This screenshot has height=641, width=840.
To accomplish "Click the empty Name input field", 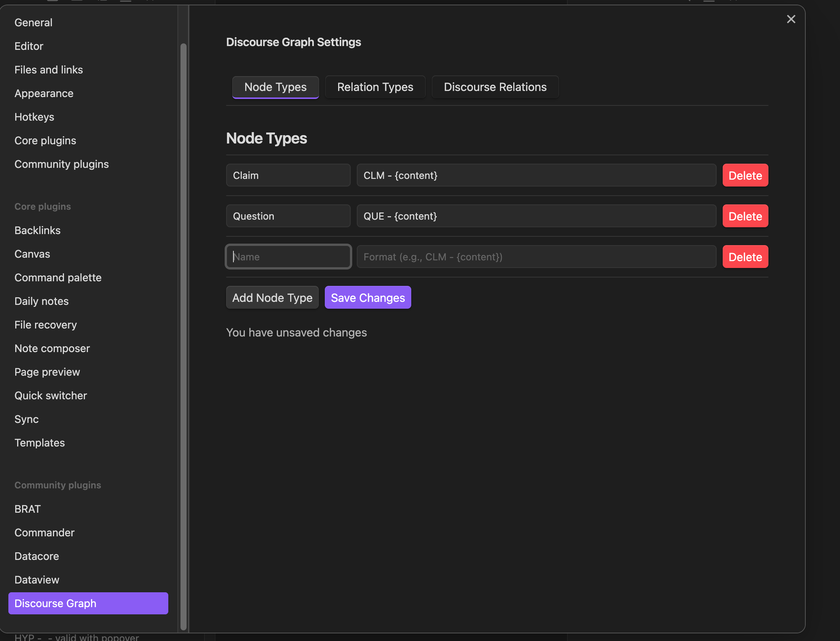I will coord(288,257).
